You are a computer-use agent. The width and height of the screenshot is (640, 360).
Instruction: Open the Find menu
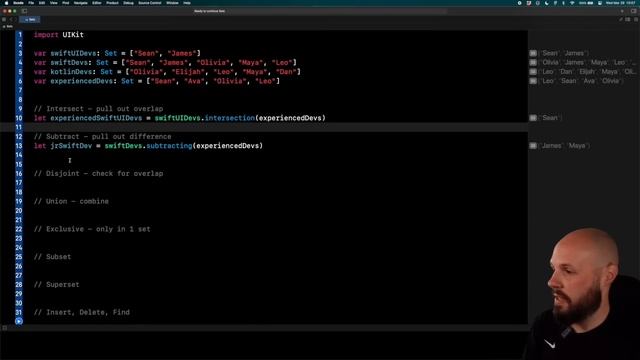click(65, 3)
